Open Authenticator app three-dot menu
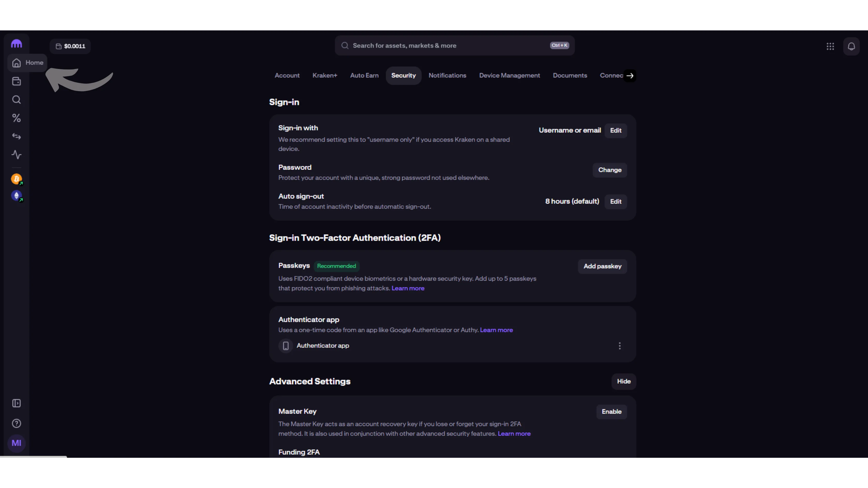Image resolution: width=868 pixels, height=488 pixels. 619,346
